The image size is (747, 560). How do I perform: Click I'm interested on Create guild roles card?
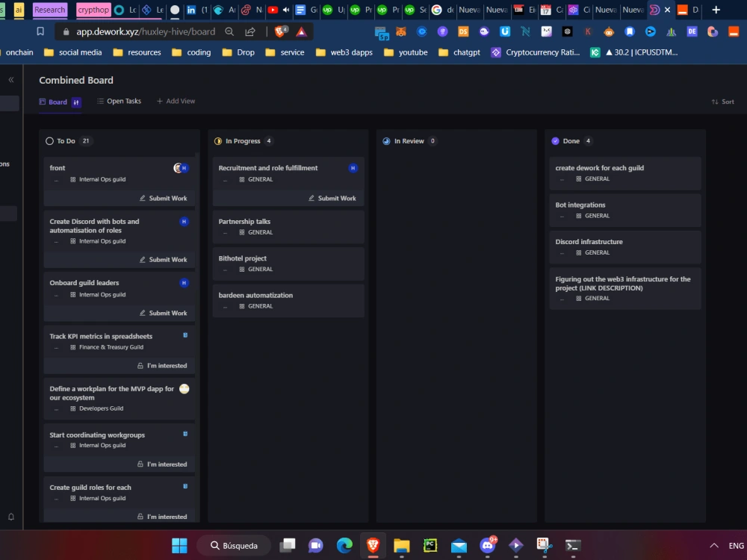tap(162, 517)
